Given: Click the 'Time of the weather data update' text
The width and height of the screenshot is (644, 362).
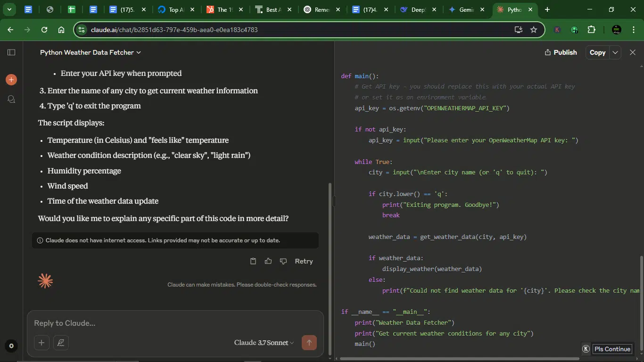Looking at the screenshot, I should (x=103, y=201).
